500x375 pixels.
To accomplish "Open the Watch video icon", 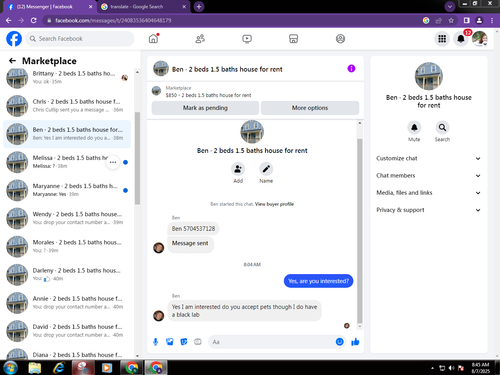I will 247,39.
